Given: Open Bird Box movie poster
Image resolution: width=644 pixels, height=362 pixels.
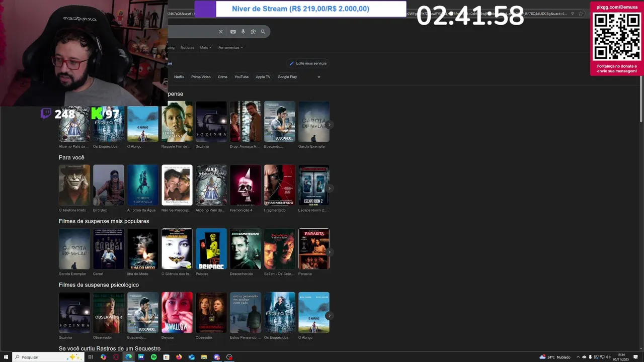Looking at the screenshot, I should (x=109, y=185).
